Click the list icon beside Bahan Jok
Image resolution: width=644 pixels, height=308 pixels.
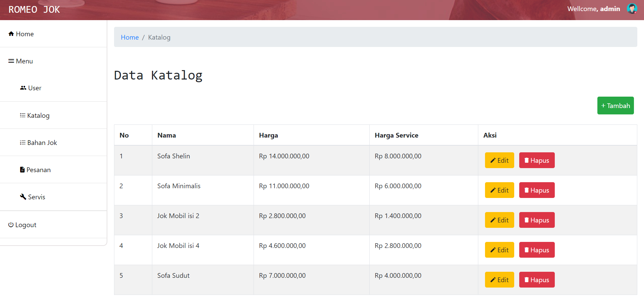pyautogui.click(x=22, y=143)
